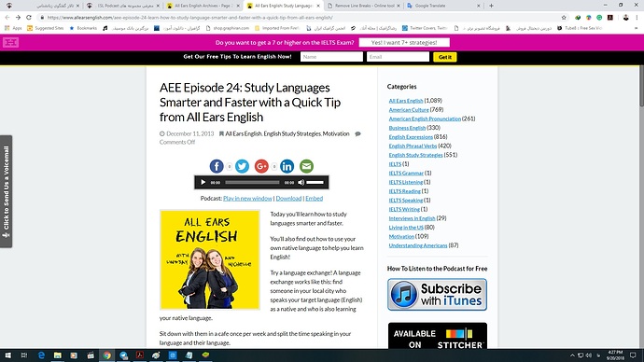
Task: Open Twitter Covers bookmark
Action: [425, 28]
